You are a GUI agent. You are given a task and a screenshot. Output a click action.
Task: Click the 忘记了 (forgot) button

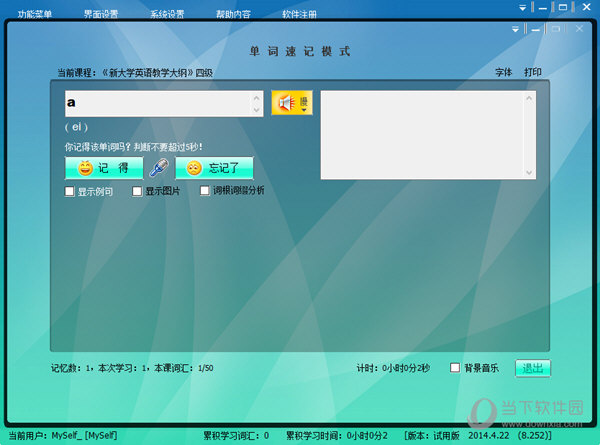pyautogui.click(x=214, y=168)
